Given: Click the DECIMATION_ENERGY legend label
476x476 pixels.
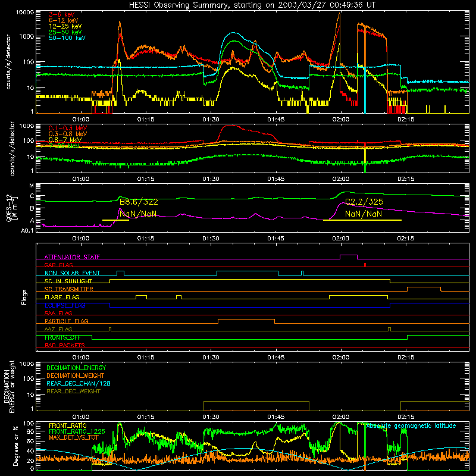Looking at the screenshot, I should (x=76, y=368).
